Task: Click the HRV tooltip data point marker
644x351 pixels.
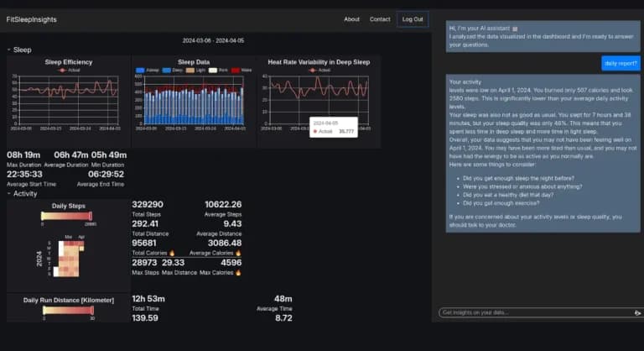Action: click(x=315, y=131)
